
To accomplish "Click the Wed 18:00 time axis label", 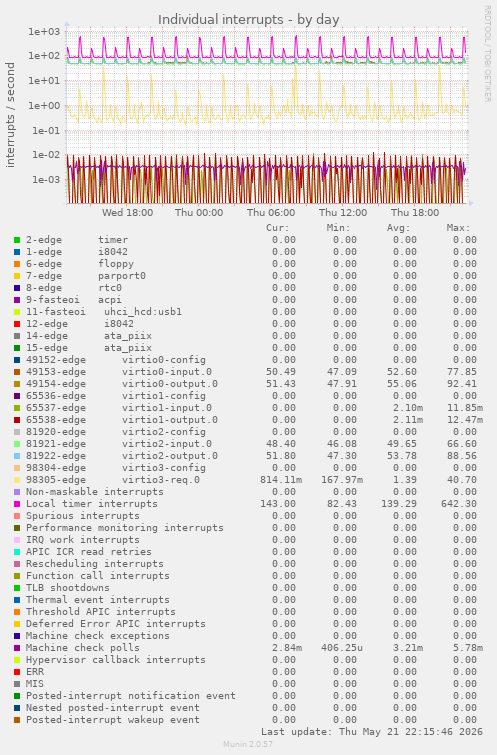I will 128,213.
